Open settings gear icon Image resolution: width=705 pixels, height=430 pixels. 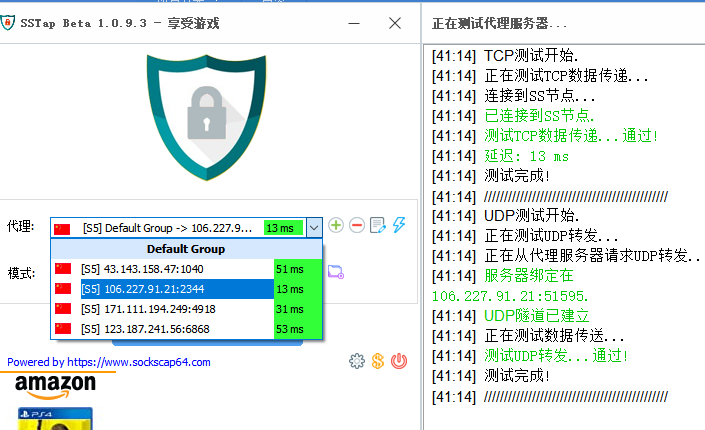click(357, 361)
